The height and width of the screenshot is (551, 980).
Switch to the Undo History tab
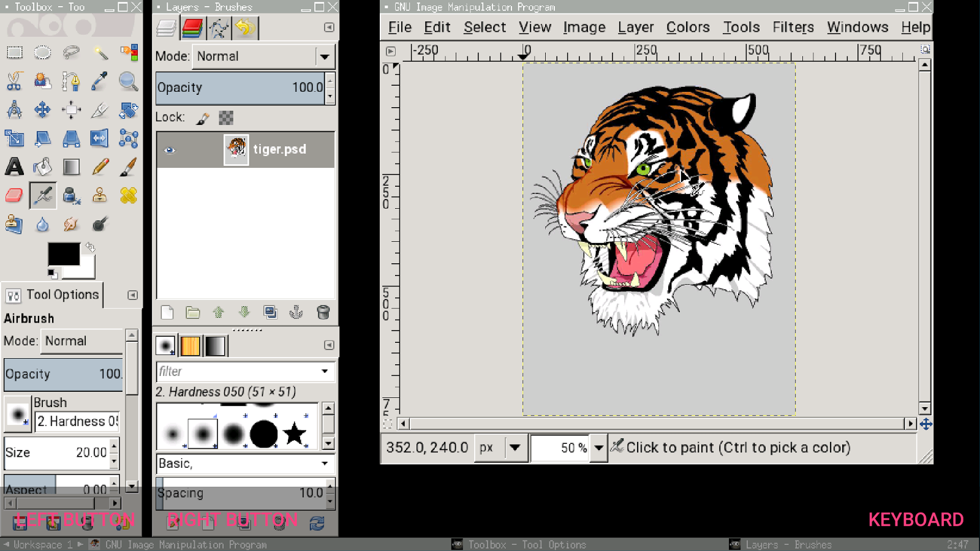[x=245, y=28]
